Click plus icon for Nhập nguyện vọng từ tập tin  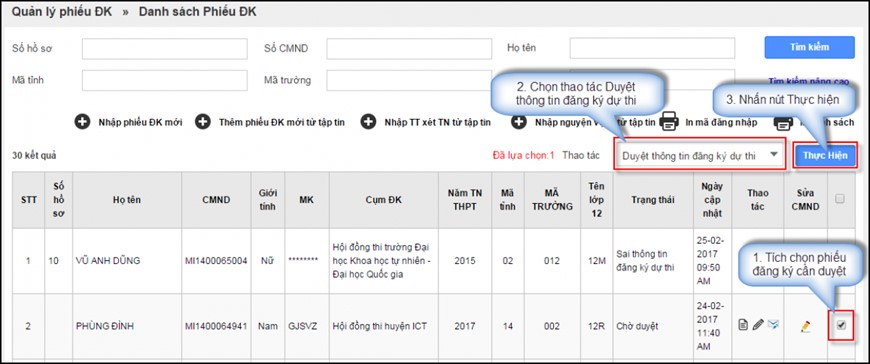click(519, 122)
